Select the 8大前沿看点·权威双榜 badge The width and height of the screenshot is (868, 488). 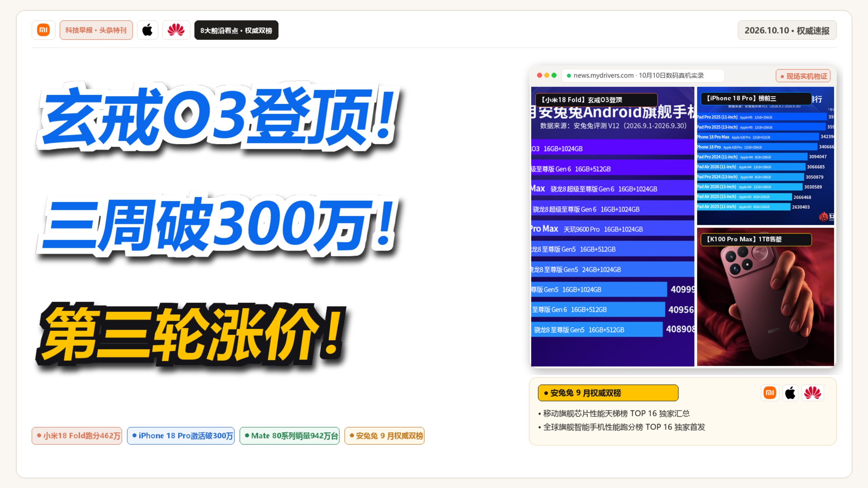(236, 30)
